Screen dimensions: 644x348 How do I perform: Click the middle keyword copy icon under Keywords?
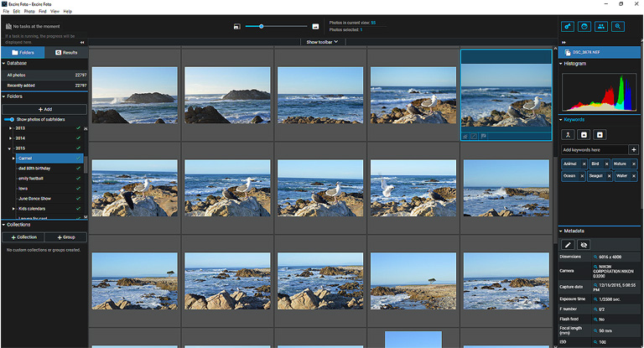584,135
